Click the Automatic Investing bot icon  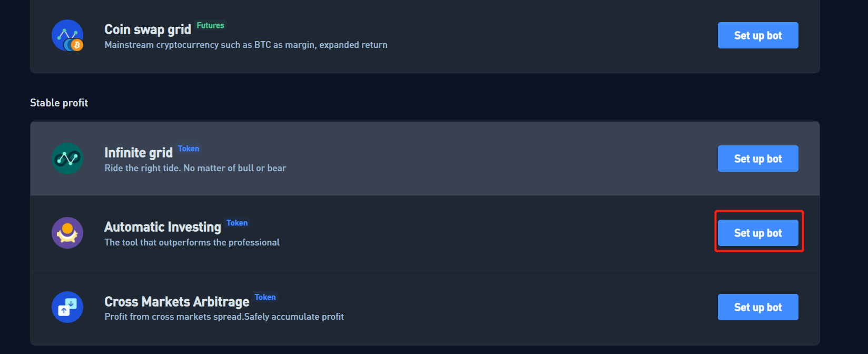67,233
